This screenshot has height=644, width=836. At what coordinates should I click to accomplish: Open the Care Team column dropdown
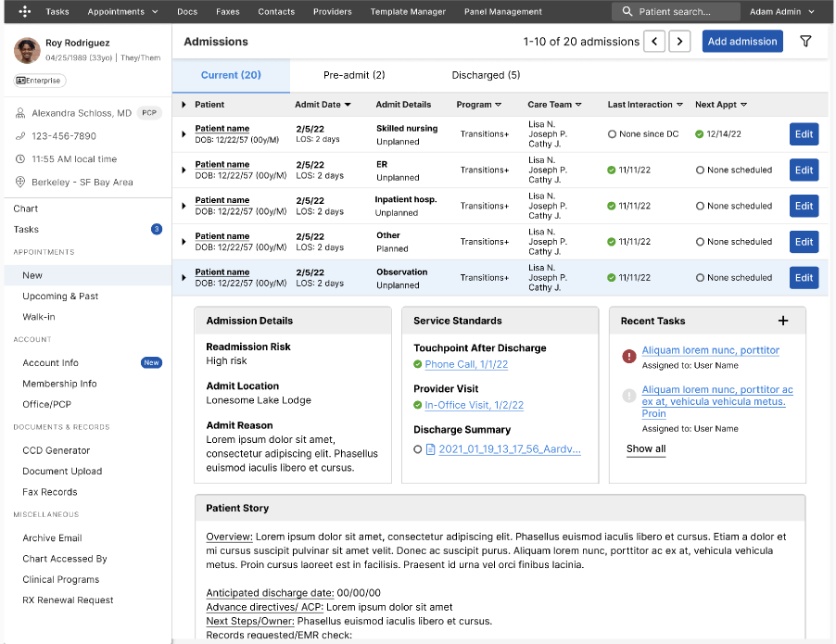tap(578, 105)
